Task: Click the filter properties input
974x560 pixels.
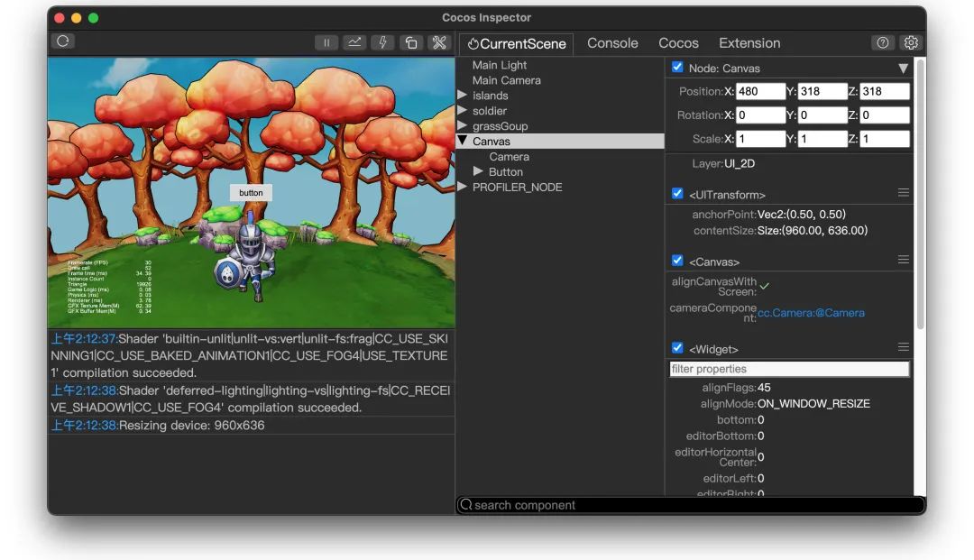Action: [x=789, y=369]
